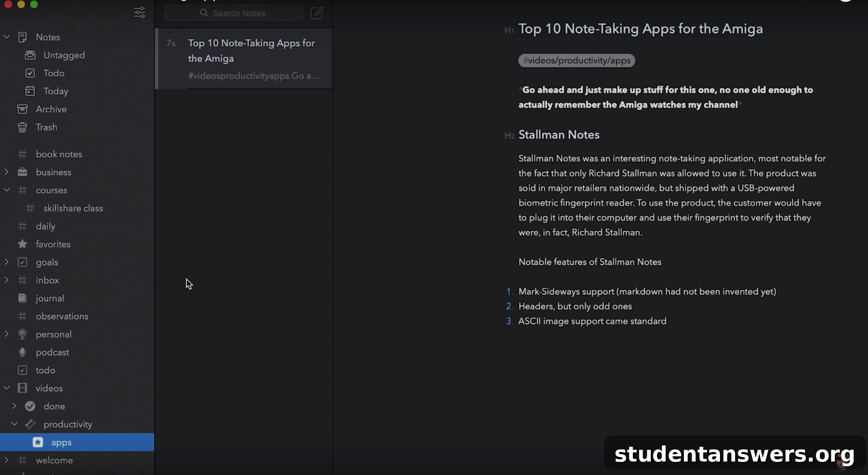The width and height of the screenshot is (868, 475).
Task: Click the business briefcase icon
Action: tap(22, 172)
